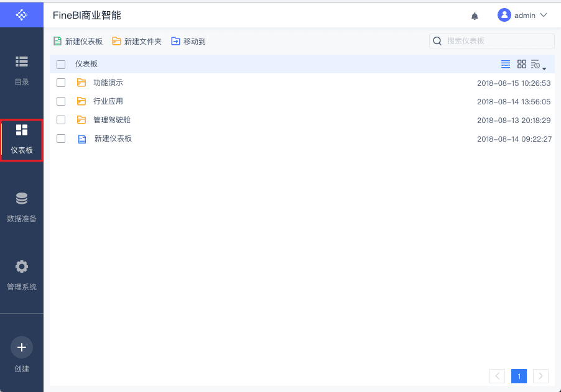
Task: Open the 管理驾驶舱 folder
Action: click(x=111, y=120)
